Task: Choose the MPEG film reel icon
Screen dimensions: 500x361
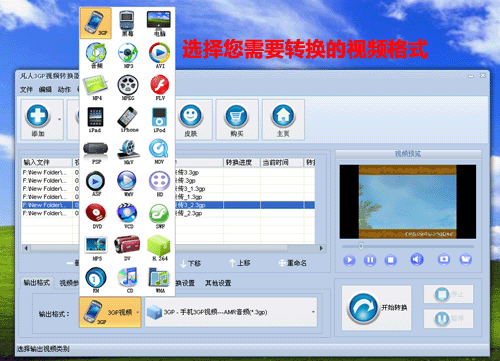Action: [128, 87]
